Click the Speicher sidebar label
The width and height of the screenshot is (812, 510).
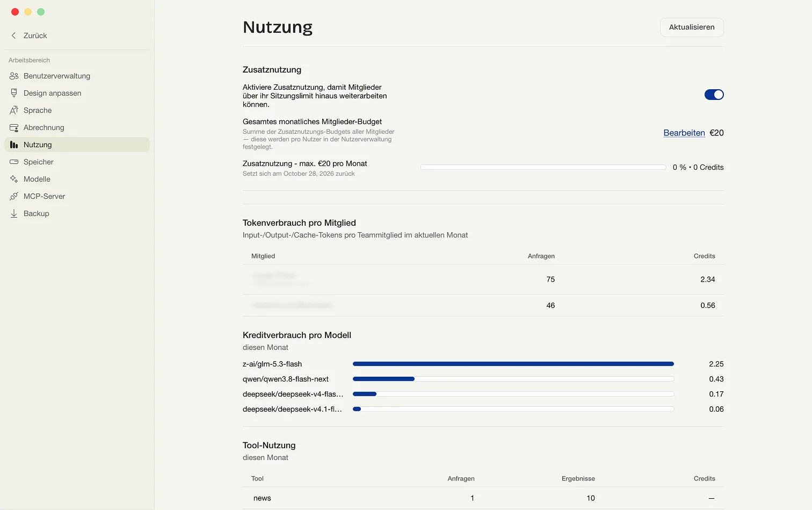39,162
